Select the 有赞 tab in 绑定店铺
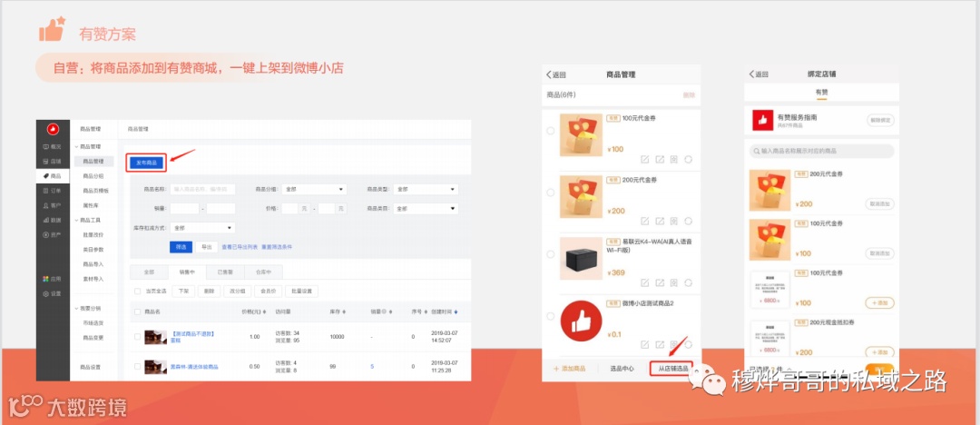Screen dimensions: 980x425 coord(821,92)
